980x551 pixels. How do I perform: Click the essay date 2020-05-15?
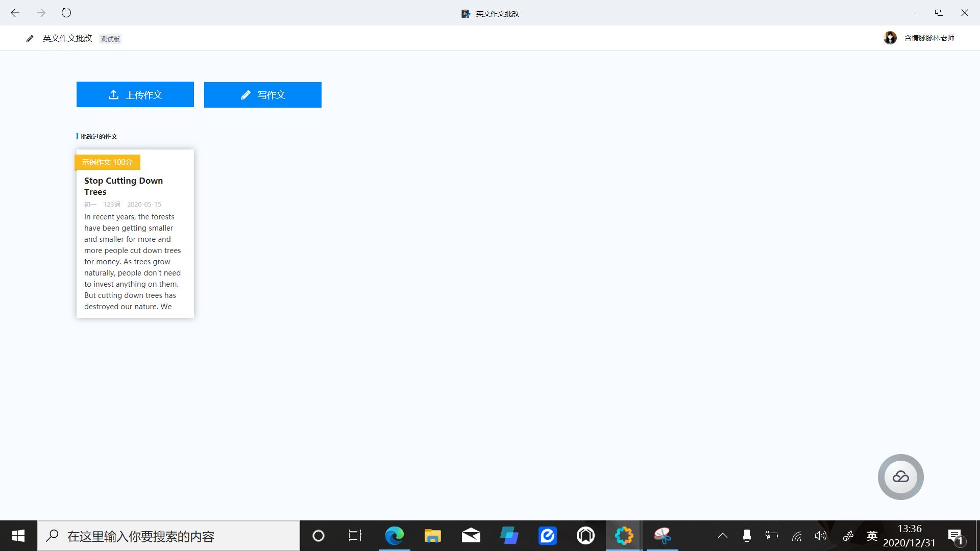[144, 204]
